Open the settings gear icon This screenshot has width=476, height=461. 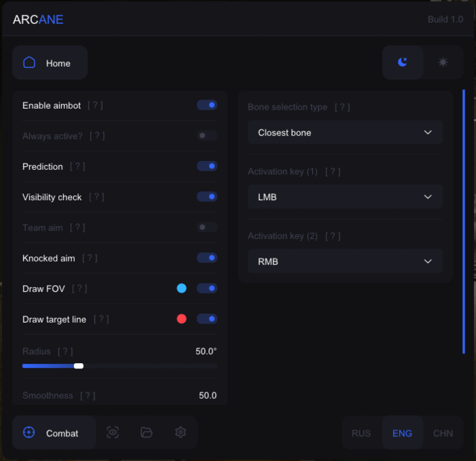[x=181, y=432]
